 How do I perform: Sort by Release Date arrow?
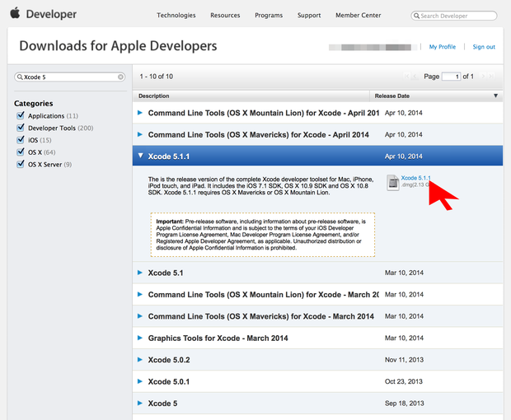(495, 96)
